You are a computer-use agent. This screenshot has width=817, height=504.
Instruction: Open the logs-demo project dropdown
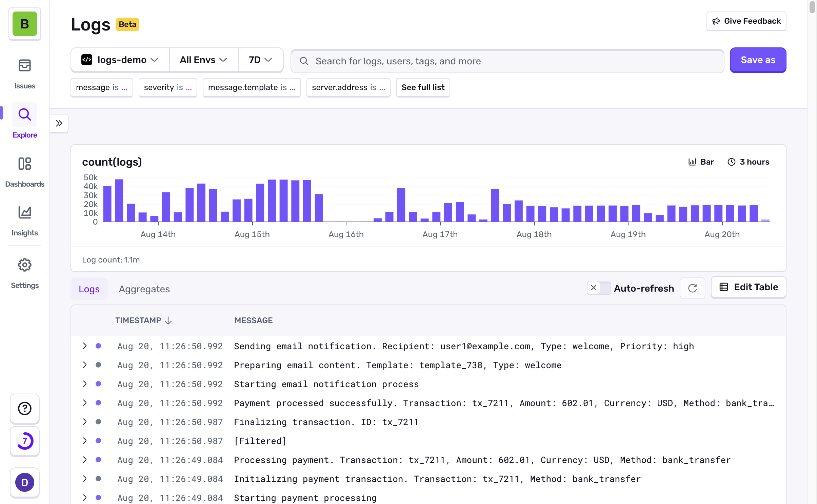(120, 60)
